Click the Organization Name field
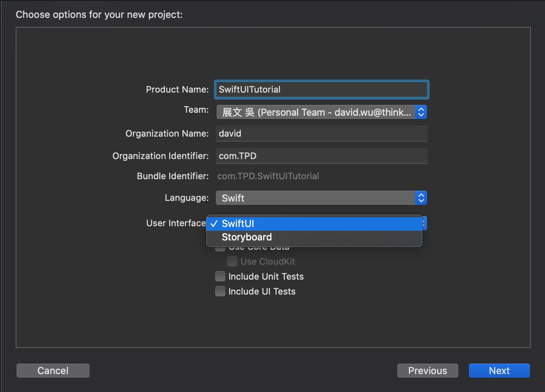Viewport: 545px width, 392px height. 321,134
